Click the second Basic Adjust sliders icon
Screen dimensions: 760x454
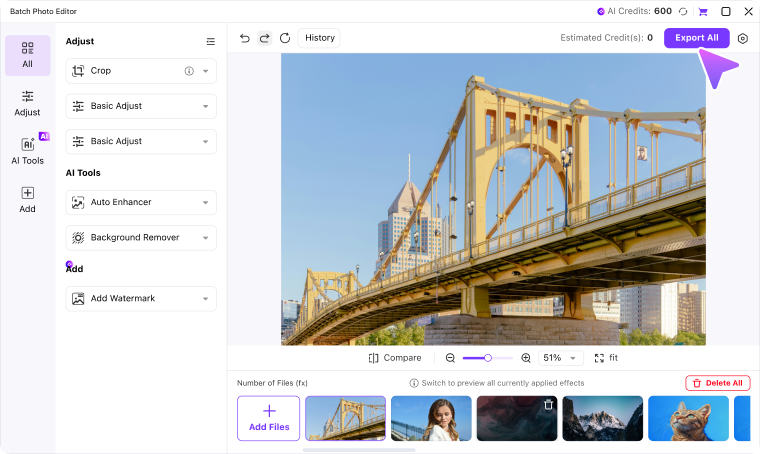[x=78, y=141]
